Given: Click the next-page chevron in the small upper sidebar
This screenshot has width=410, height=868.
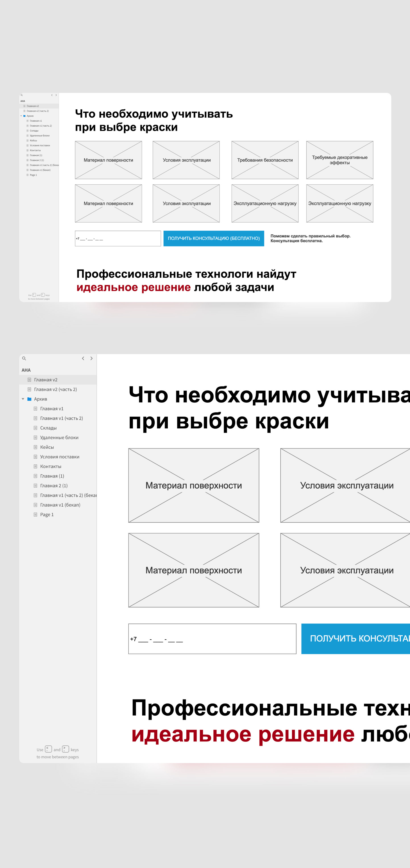Looking at the screenshot, I should pos(56,95).
